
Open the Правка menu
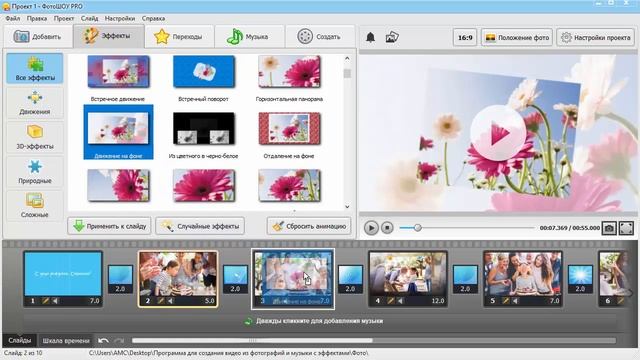click(x=37, y=18)
